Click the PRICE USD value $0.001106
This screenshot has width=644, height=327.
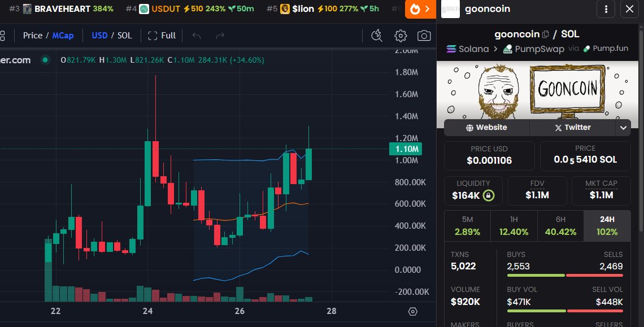click(x=489, y=160)
